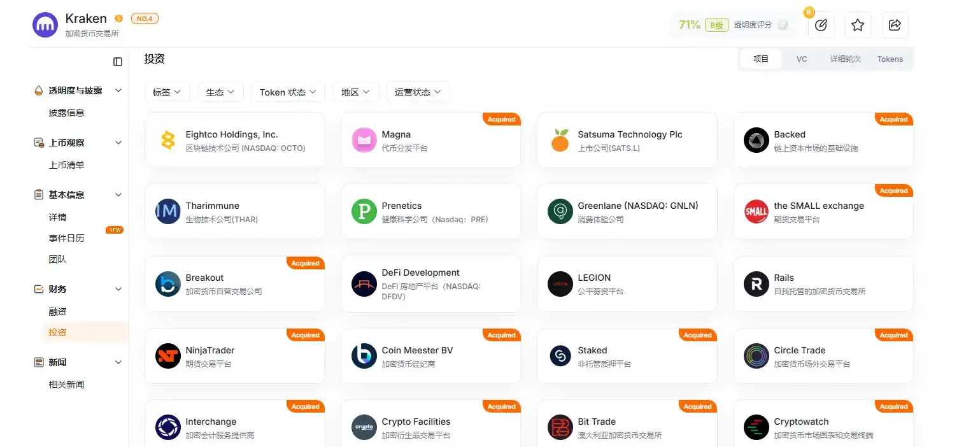980x447 pixels.
Task: Open 融资 in the sidebar
Action: [58, 311]
